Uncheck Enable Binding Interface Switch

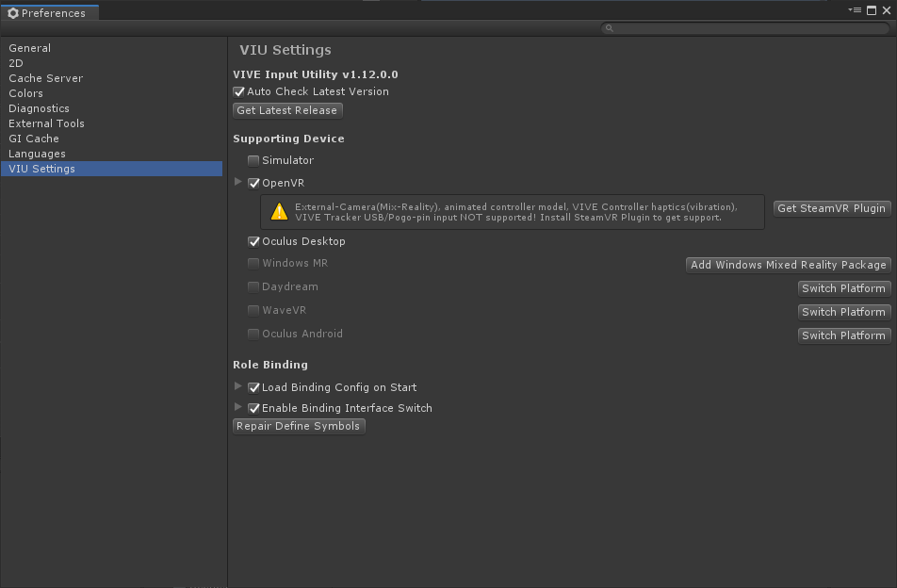click(x=253, y=408)
